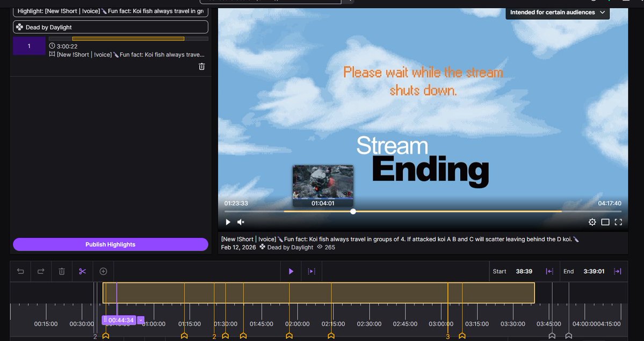Enter fullscreen playback mode
The image size is (644, 341).
(x=619, y=222)
